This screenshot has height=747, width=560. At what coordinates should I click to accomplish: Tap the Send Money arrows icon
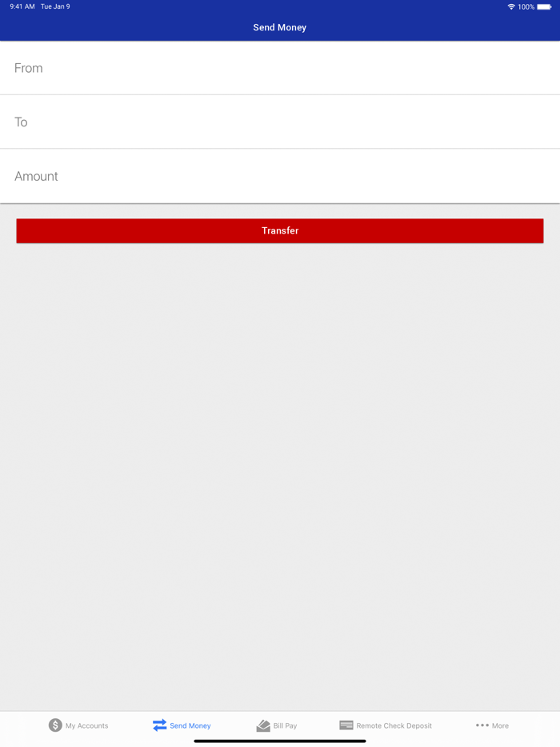tap(160, 725)
